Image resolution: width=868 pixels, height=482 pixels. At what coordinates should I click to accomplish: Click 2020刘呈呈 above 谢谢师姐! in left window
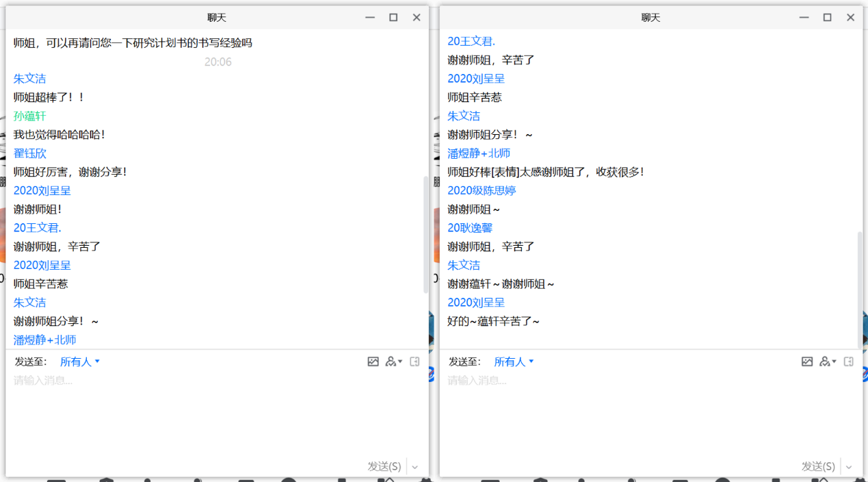(x=42, y=191)
